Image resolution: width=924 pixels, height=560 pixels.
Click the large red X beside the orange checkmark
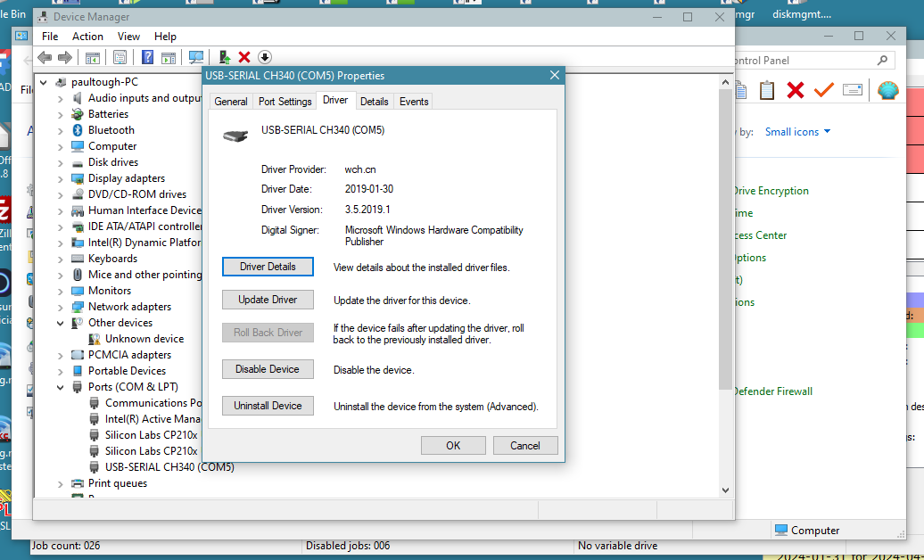[x=796, y=90]
